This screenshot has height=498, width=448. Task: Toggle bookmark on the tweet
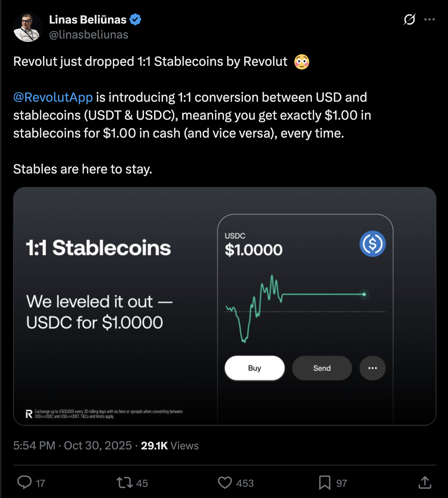325,483
